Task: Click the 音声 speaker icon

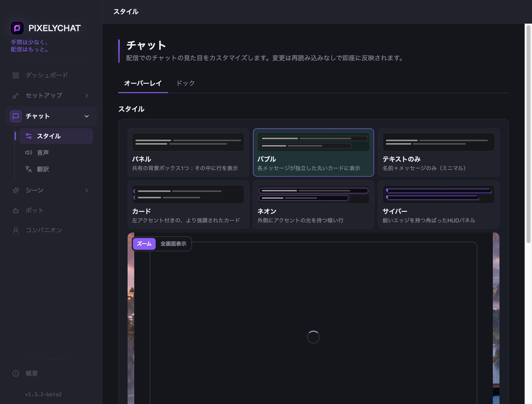Action: click(x=29, y=153)
